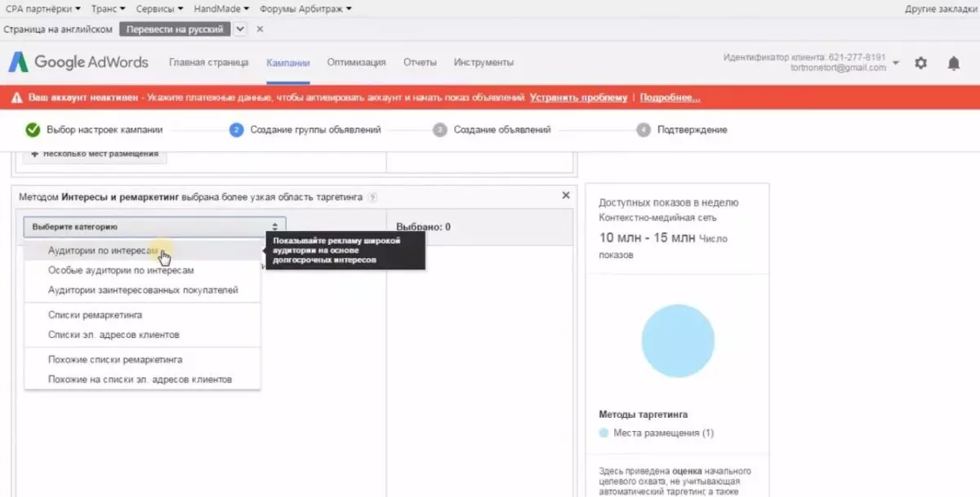The width and height of the screenshot is (980, 497).
Task: Click 'Выбор настроек кампании' step
Action: click(x=105, y=129)
